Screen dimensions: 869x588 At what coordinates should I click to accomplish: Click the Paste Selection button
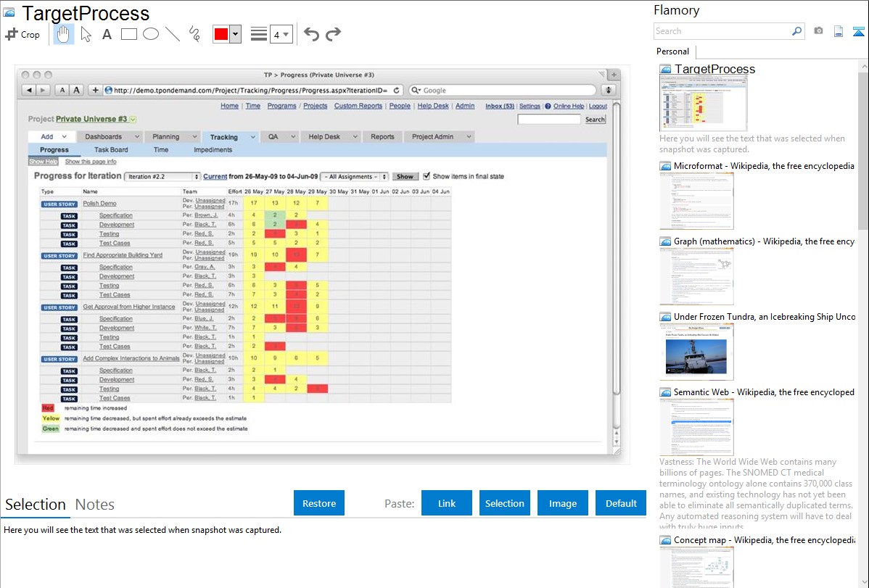point(504,503)
